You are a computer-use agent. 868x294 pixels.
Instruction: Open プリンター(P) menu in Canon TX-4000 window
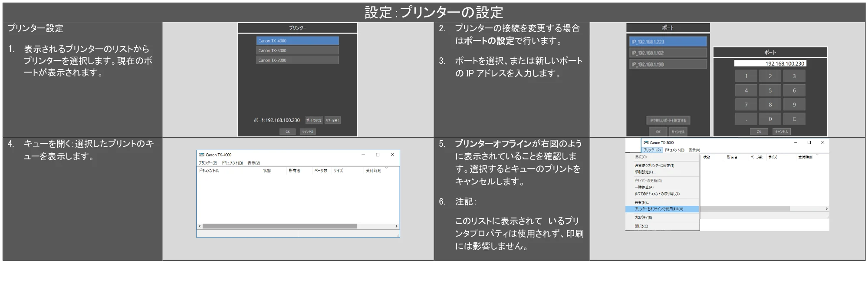(208, 163)
